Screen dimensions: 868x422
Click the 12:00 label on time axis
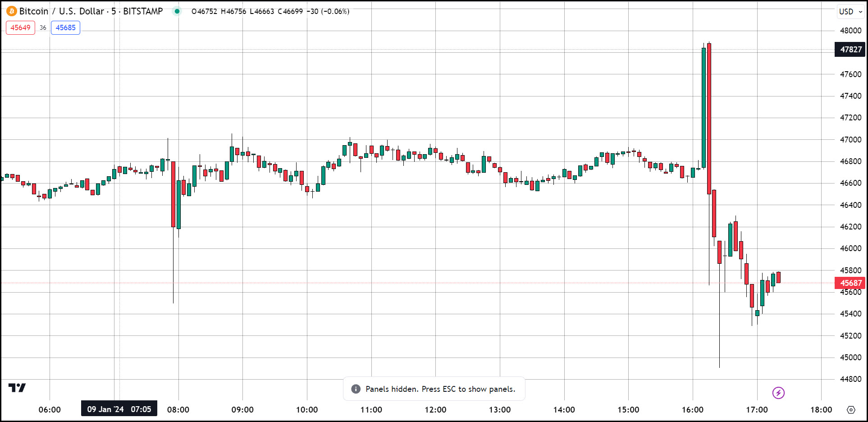pos(435,410)
